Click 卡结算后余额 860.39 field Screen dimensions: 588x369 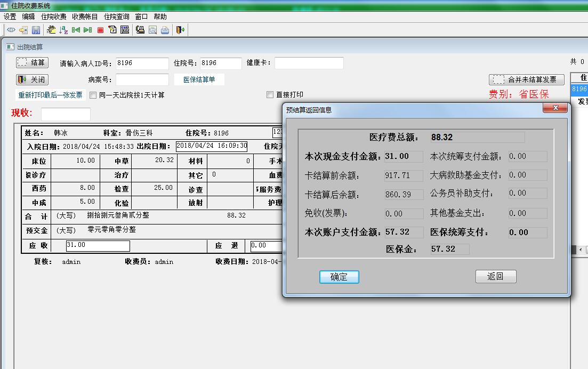(x=404, y=195)
